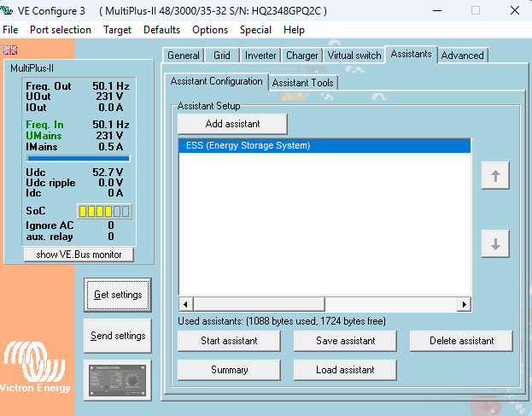Click the Delete assistant button

[x=461, y=341]
